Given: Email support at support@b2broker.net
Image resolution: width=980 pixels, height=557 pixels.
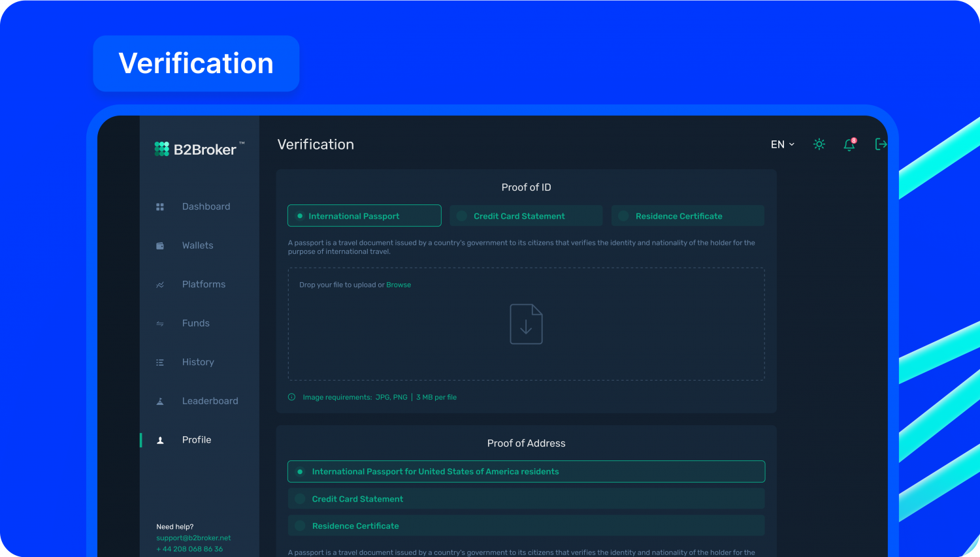Looking at the screenshot, I should 193,537.
